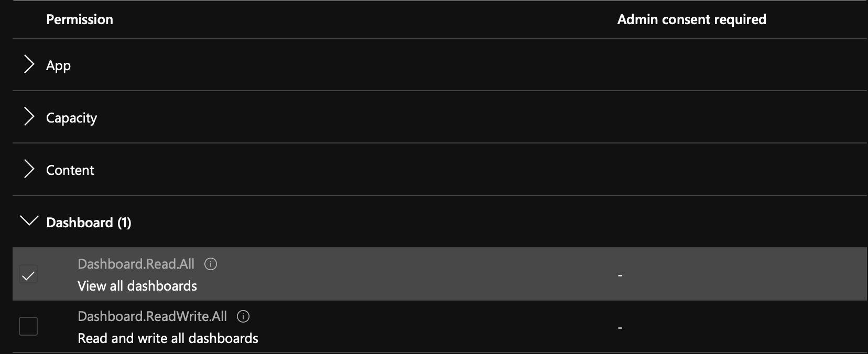The image size is (868, 354).
Task: Click the Admin consent required column header
Action: point(691,19)
